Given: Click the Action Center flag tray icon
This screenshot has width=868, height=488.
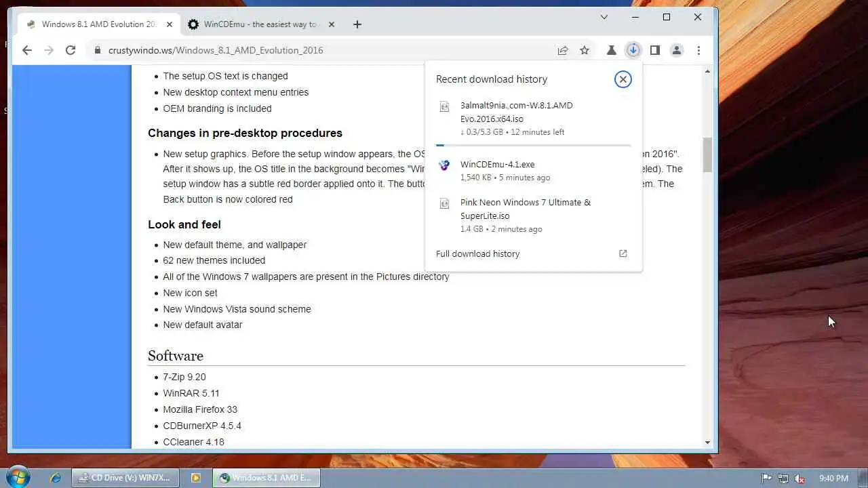Looking at the screenshot, I should [x=766, y=479].
